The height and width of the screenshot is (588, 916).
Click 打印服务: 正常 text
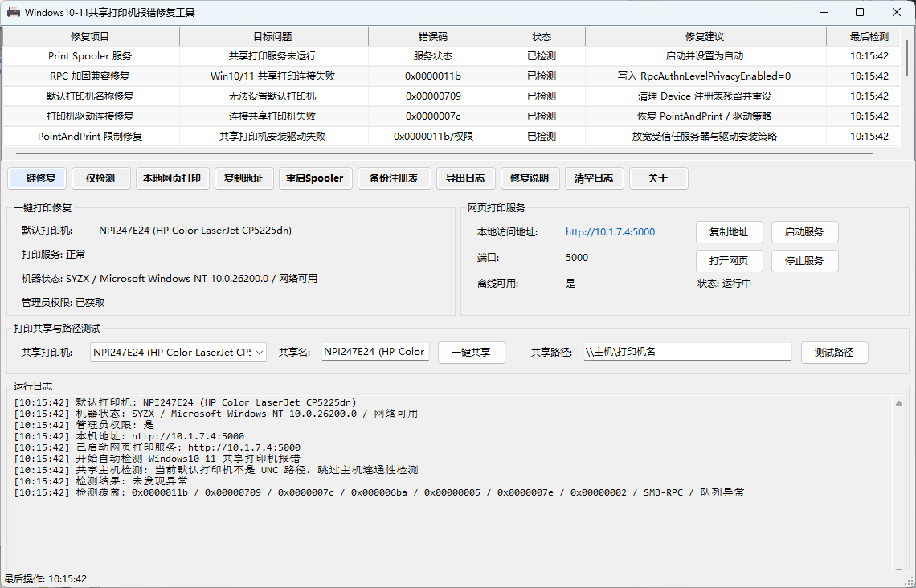pos(54,255)
